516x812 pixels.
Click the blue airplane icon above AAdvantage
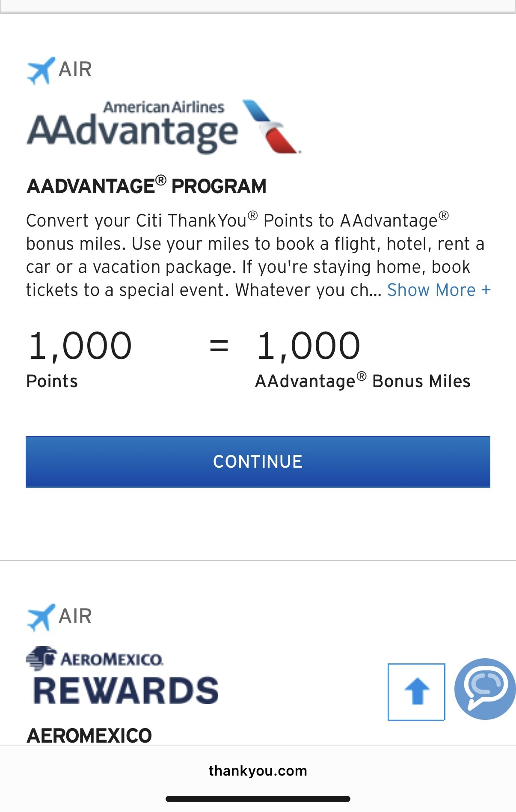[41, 70]
